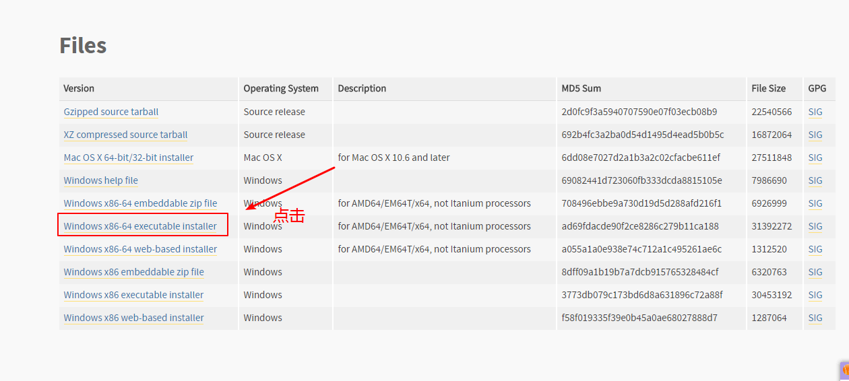Open Mac OS X 64-bit/32-bit installer link
The image size is (849, 381).
tap(128, 157)
